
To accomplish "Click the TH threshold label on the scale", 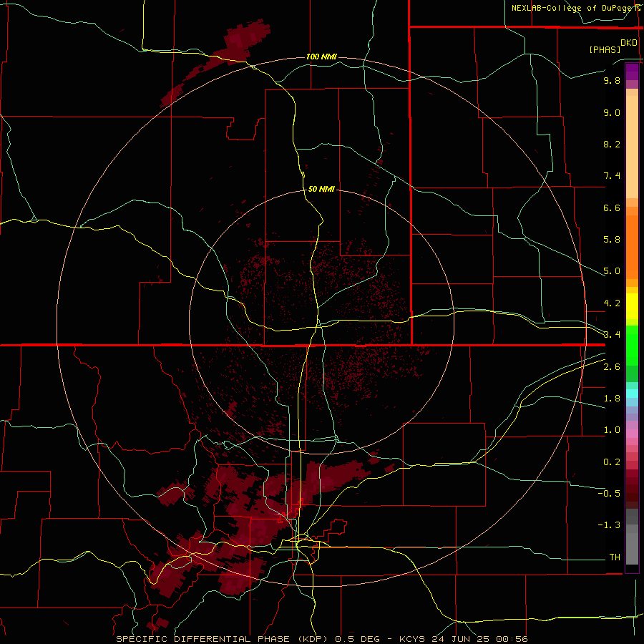I will tap(615, 557).
